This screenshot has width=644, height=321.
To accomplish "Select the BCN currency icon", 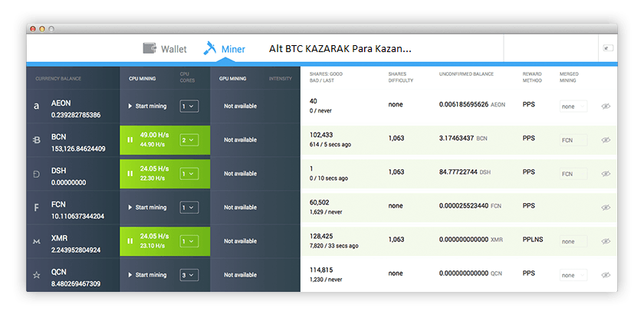I will click(36, 140).
